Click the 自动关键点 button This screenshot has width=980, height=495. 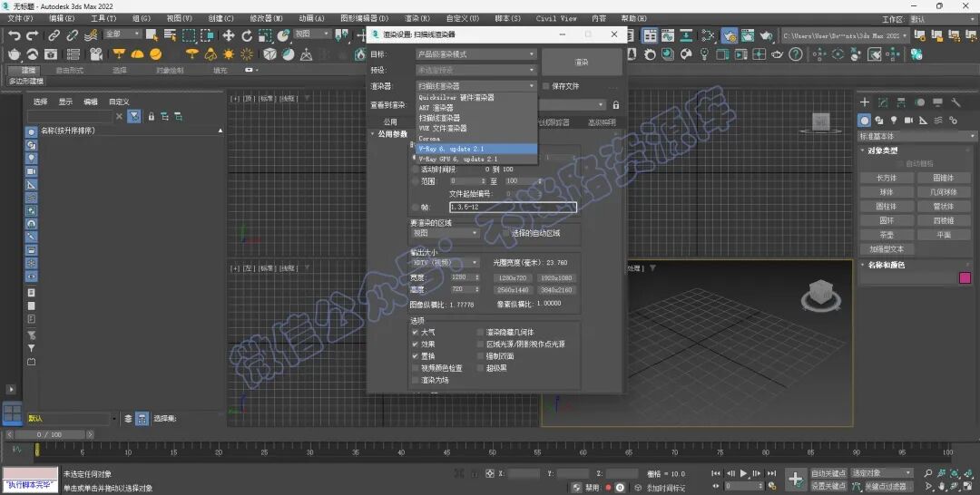pyautogui.click(x=828, y=473)
